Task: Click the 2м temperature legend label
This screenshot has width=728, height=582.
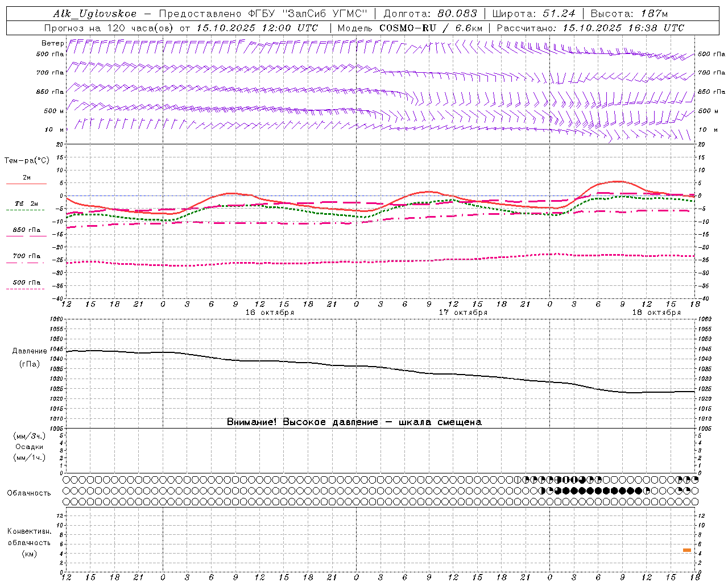Action: [27, 178]
